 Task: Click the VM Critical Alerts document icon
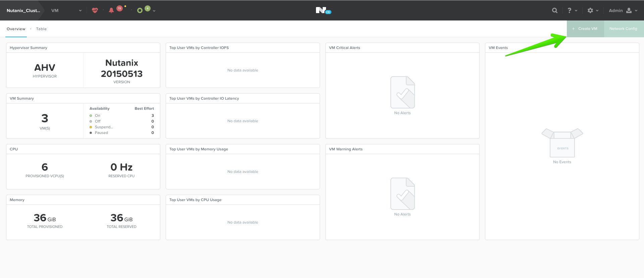pyautogui.click(x=402, y=92)
